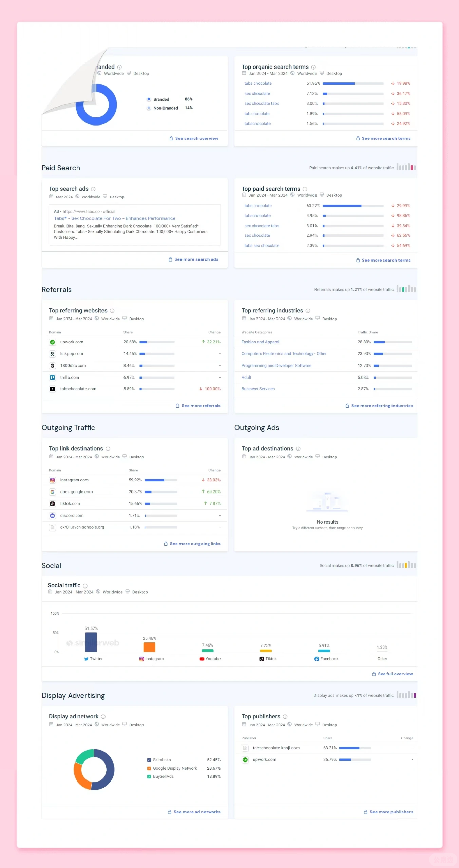
Task: Open See more search terms under paid terms
Action: point(383,260)
